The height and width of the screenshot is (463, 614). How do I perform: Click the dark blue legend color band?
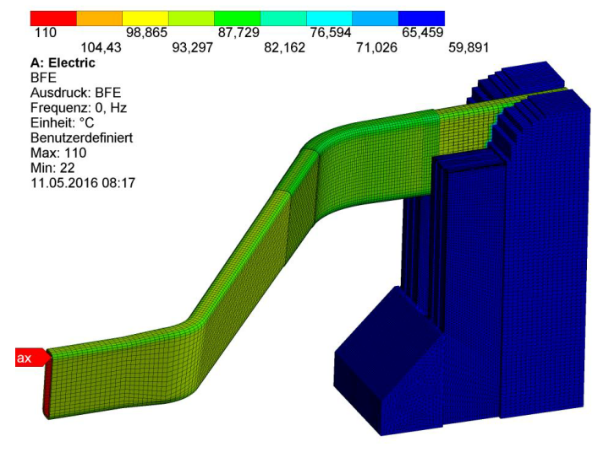pyautogui.click(x=421, y=18)
